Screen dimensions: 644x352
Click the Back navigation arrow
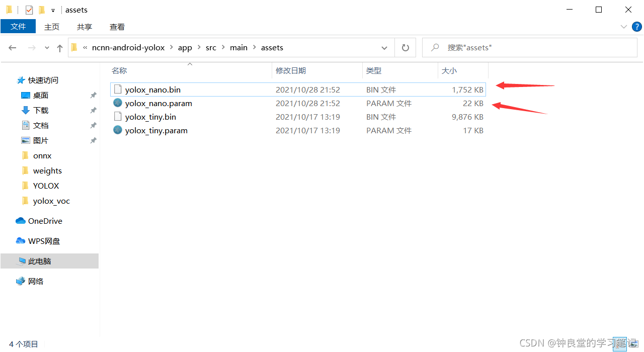13,48
